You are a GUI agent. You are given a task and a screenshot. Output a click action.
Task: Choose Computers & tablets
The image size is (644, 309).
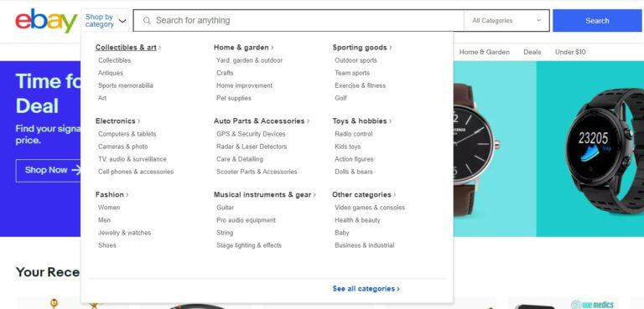pos(127,134)
